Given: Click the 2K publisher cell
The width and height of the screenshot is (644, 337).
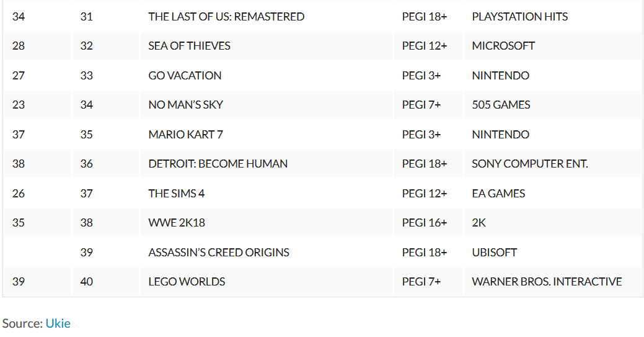Looking at the screenshot, I should [x=479, y=223].
